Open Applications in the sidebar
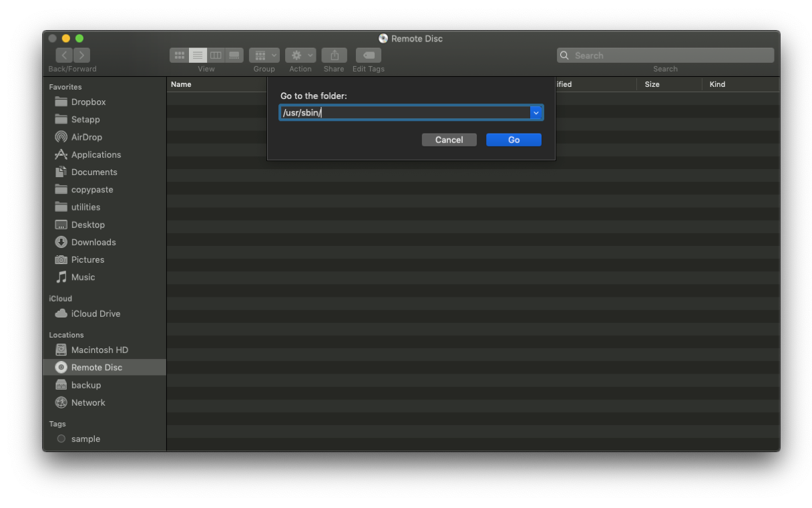This screenshot has width=812, height=508. tap(104, 154)
